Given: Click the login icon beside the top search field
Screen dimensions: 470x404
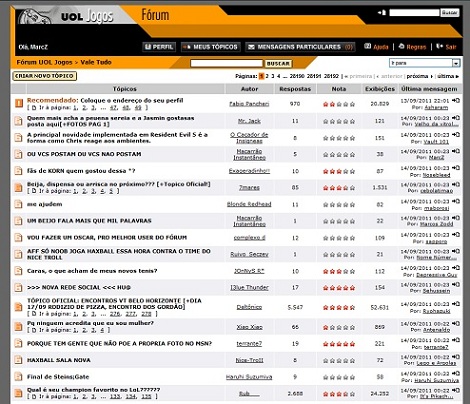Looking at the screenshot, I should tap(382, 13).
